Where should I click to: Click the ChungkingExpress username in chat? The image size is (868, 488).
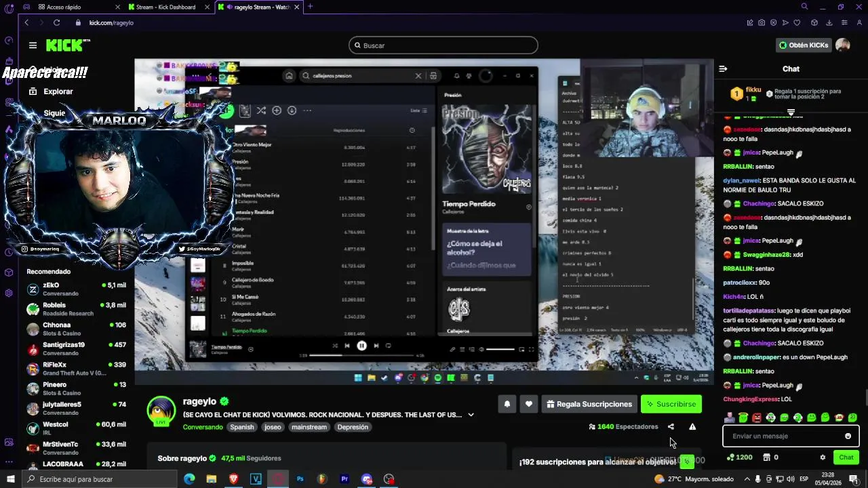click(x=751, y=399)
